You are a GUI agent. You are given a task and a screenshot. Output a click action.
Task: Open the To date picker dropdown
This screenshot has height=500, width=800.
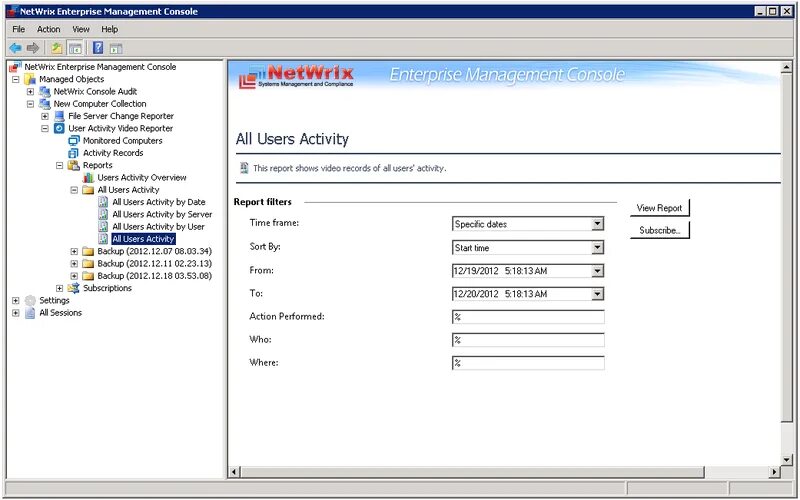point(597,294)
